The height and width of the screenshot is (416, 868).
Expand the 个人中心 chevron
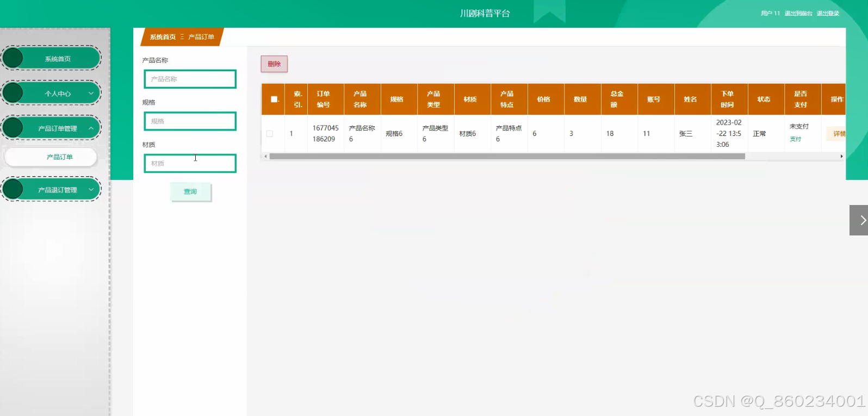click(91, 94)
